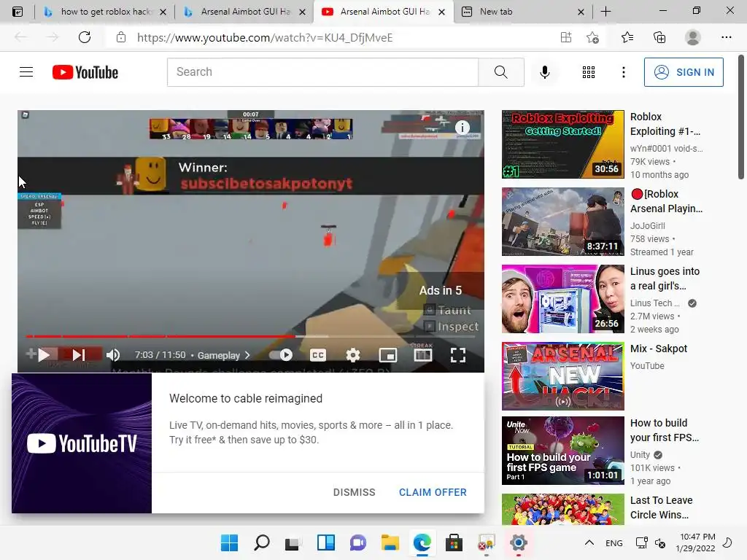Go back to previous page
Screen dimensions: 747x560
(21, 37)
